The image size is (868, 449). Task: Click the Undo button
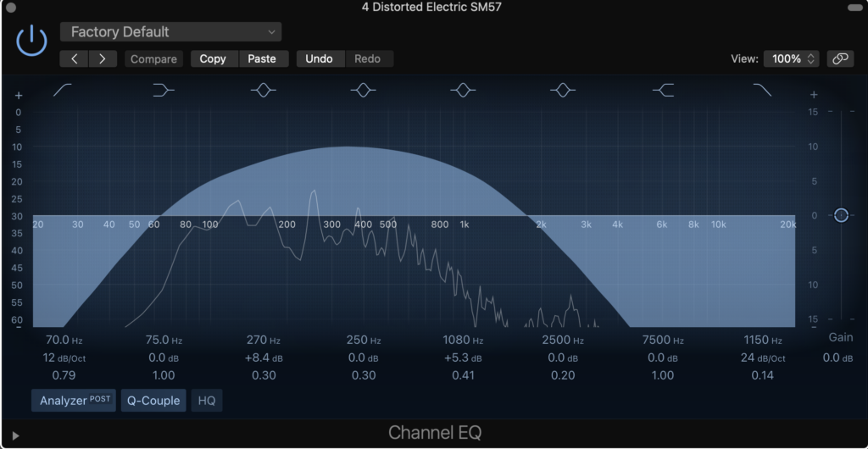(x=320, y=59)
